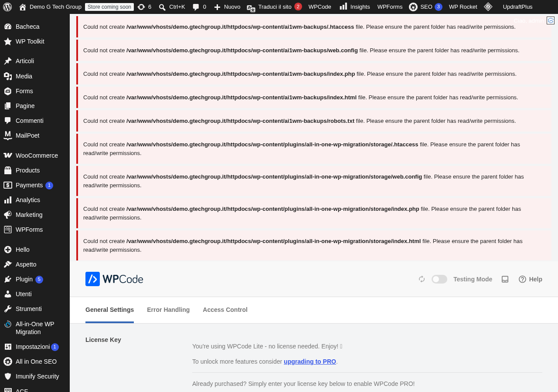Open the admin avatar at top right
558x392 pixels.
point(551,20)
